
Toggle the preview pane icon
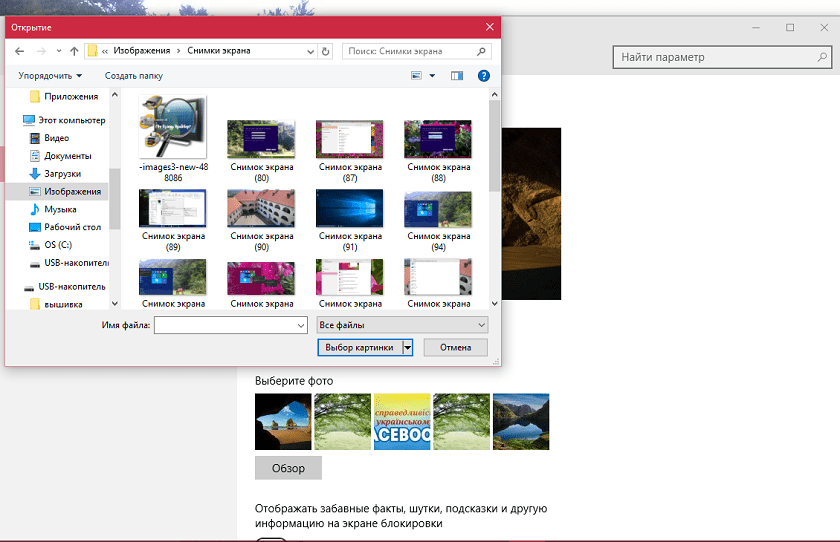[x=457, y=76]
